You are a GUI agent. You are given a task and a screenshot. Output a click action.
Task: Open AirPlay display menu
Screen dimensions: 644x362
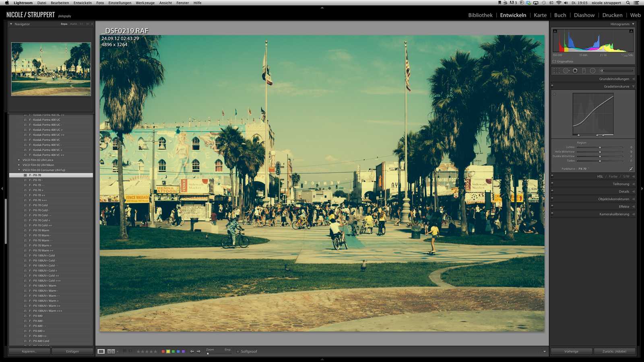[536, 3]
